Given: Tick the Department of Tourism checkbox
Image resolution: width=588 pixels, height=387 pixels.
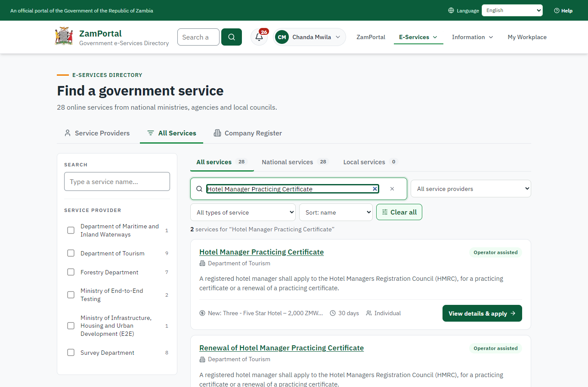Looking at the screenshot, I should coord(71,253).
